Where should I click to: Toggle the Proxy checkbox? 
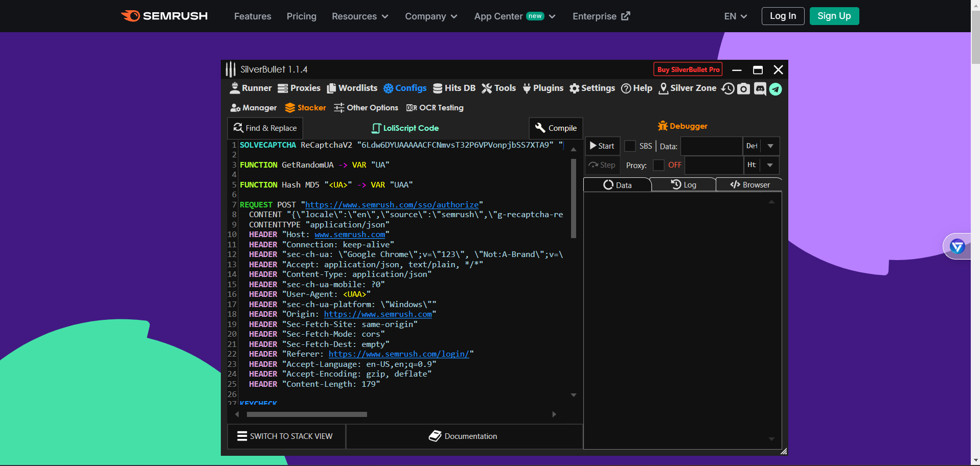[x=658, y=165]
